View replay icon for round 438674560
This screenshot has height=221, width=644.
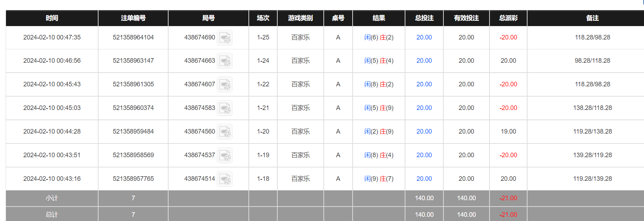pyautogui.click(x=225, y=132)
